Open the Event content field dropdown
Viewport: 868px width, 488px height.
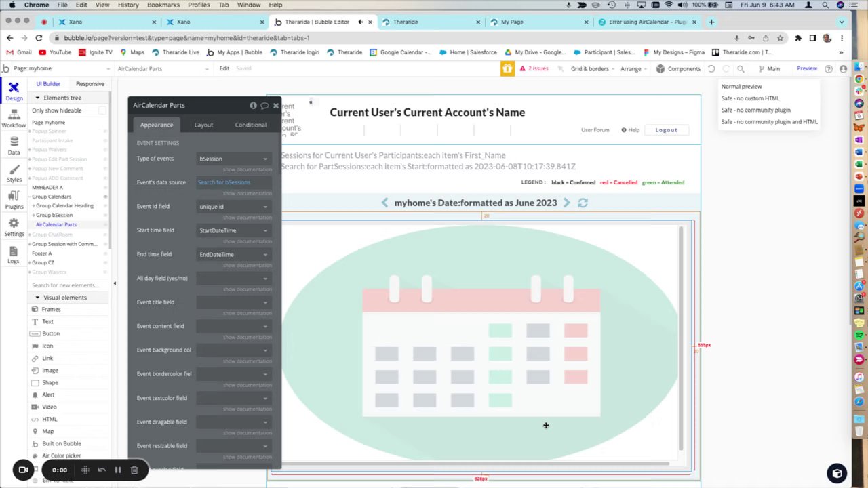(234, 326)
